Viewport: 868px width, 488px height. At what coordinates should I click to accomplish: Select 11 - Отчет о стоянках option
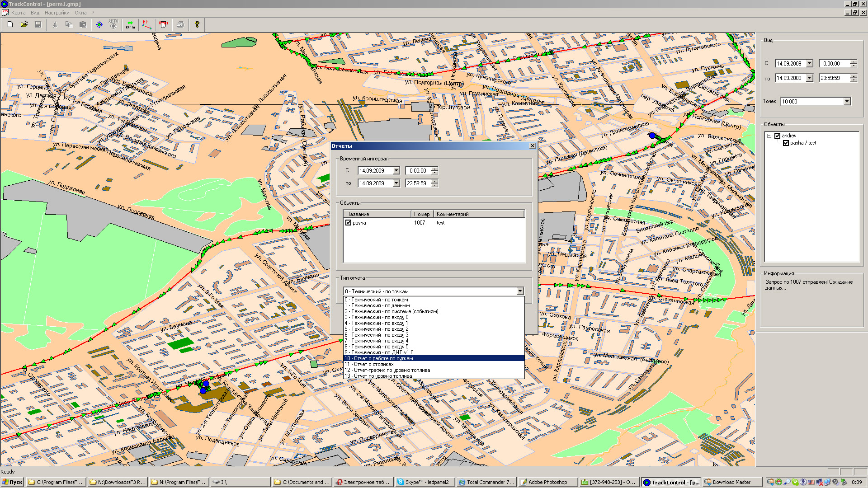(x=369, y=364)
